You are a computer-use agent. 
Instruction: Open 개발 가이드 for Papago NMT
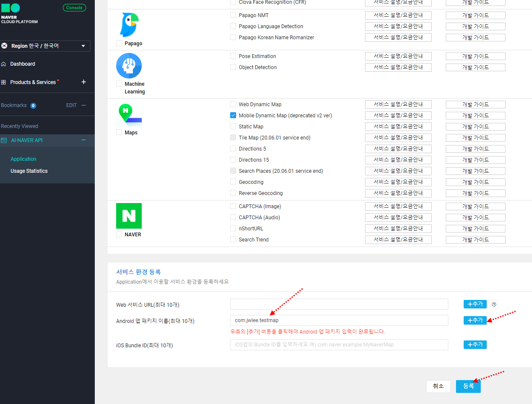[476, 15]
